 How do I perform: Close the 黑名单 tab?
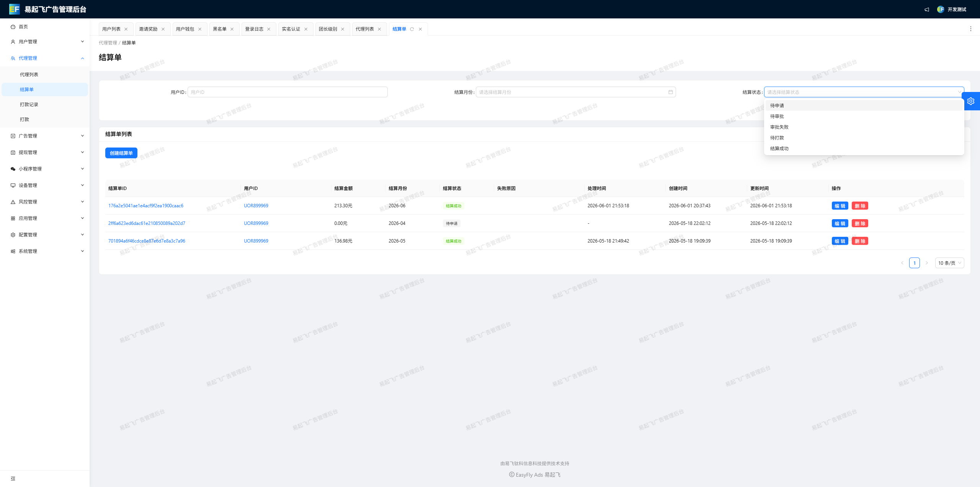(x=232, y=29)
